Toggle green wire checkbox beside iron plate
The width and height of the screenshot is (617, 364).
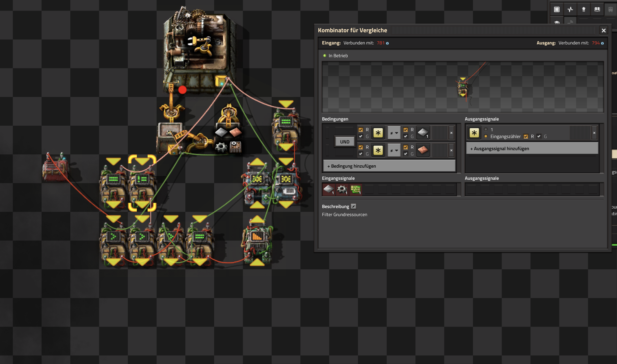tap(406, 136)
